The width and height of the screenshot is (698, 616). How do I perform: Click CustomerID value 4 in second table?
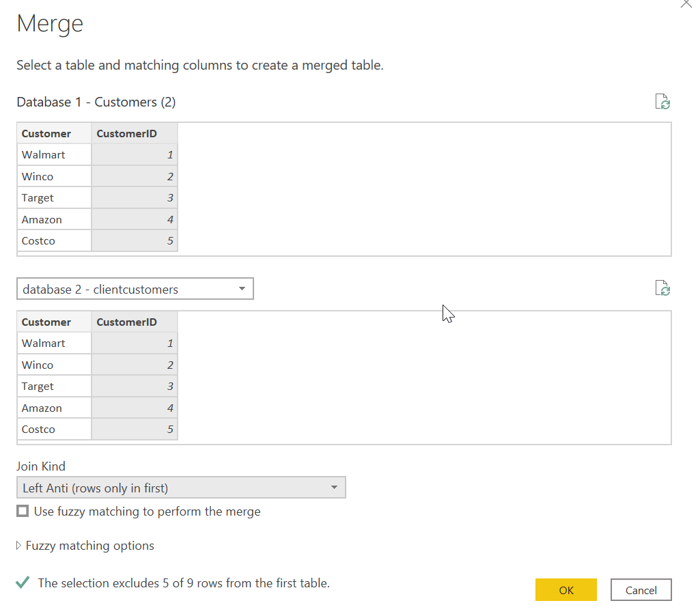pos(135,408)
